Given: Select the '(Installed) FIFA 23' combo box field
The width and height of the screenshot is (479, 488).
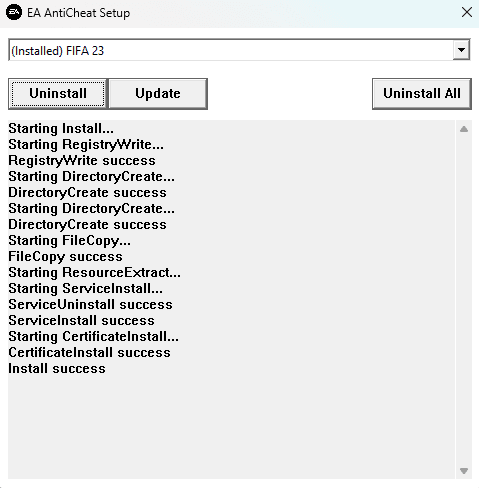Looking at the screenshot, I should click(x=239, y=50).
